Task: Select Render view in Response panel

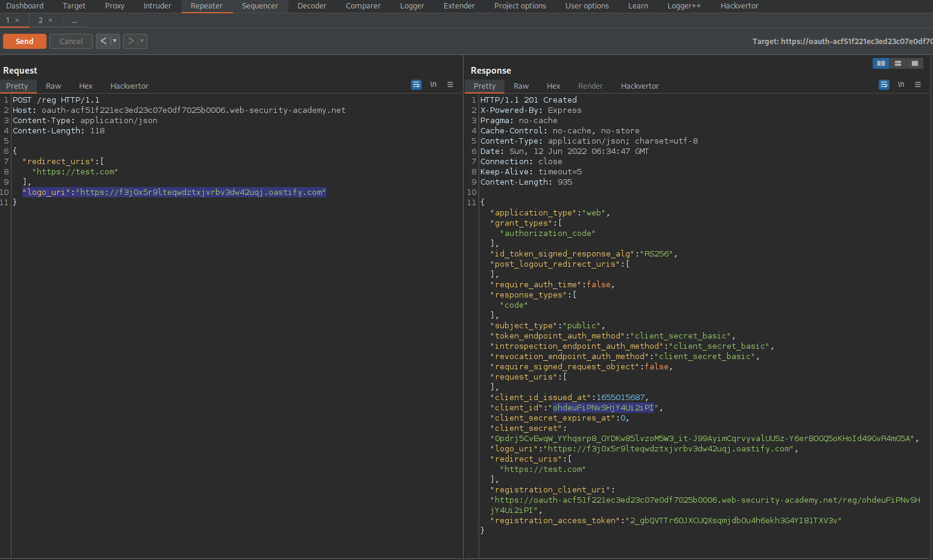Action: click(590, 86)
